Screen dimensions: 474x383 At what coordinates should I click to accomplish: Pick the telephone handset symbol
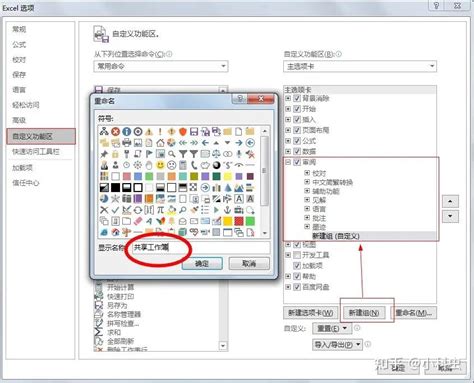pos(194,165)
